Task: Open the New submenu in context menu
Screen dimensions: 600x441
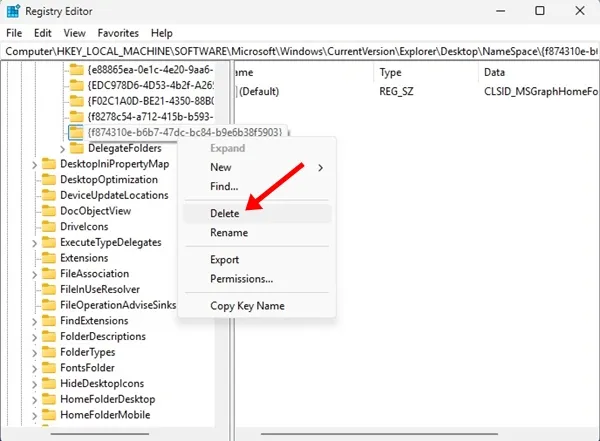Action: coord(257,167)
